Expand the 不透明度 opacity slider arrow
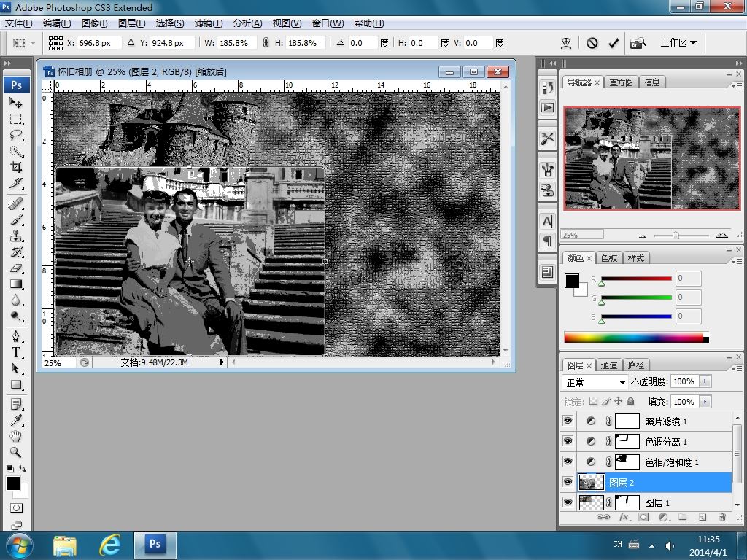The image size is (747, 560). click(705, 381)
